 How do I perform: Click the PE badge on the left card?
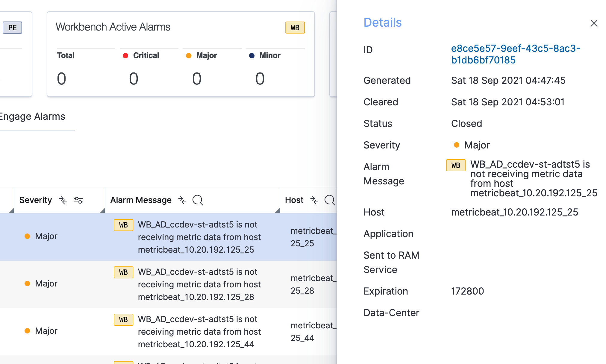tap(12, 28)
